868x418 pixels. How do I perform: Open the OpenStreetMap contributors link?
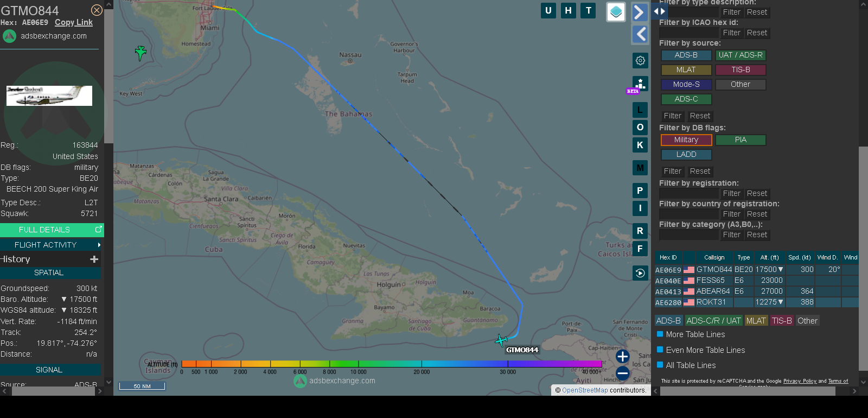pos(585,390)
